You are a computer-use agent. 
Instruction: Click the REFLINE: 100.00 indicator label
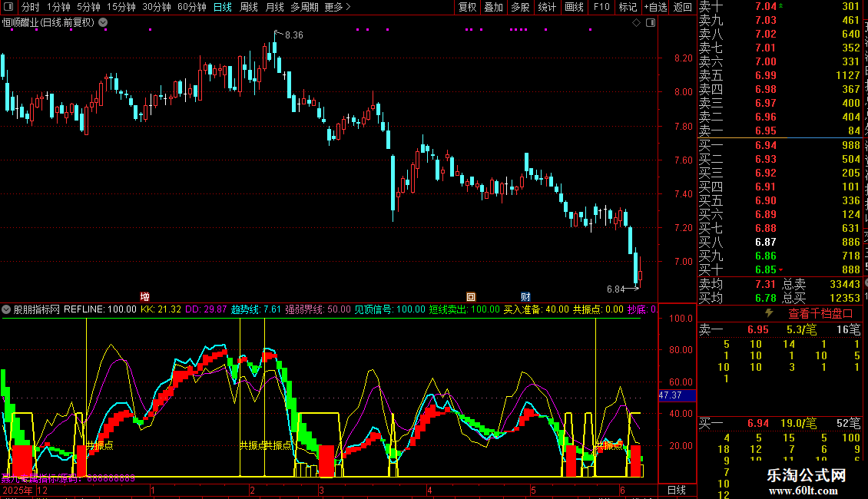(x=100, y=309)
